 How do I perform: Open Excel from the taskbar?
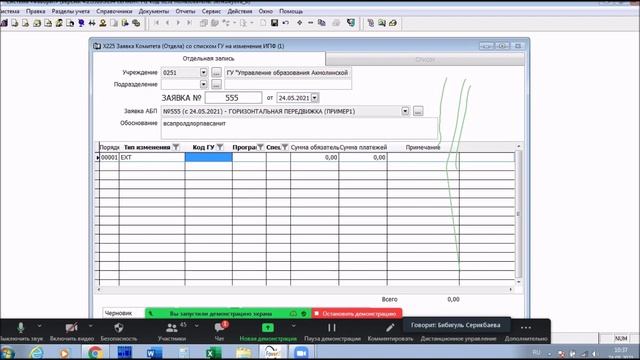coord(213,352)
